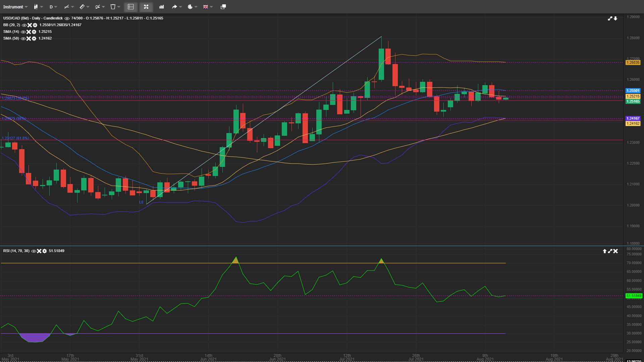This screenshot has height=362, width=644.
Task: Toggle the crosshair cursor mode button
Action: click(x=131, y=7)
